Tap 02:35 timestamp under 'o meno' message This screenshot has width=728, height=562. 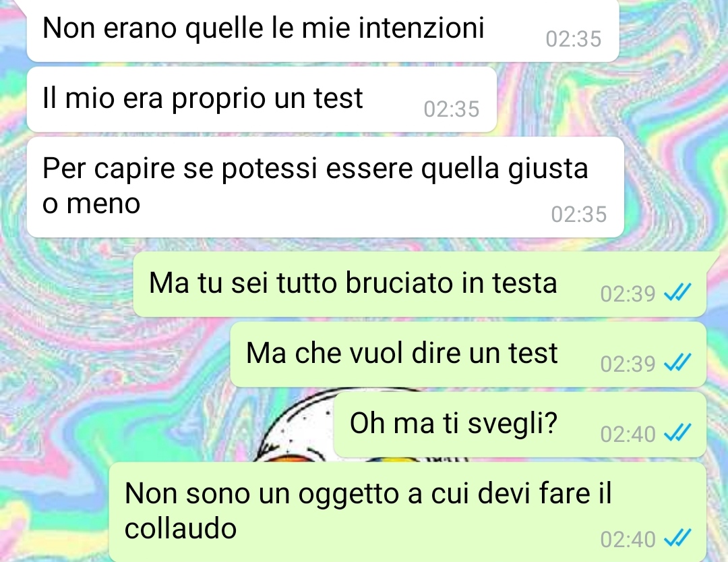(x=578, y=215)
